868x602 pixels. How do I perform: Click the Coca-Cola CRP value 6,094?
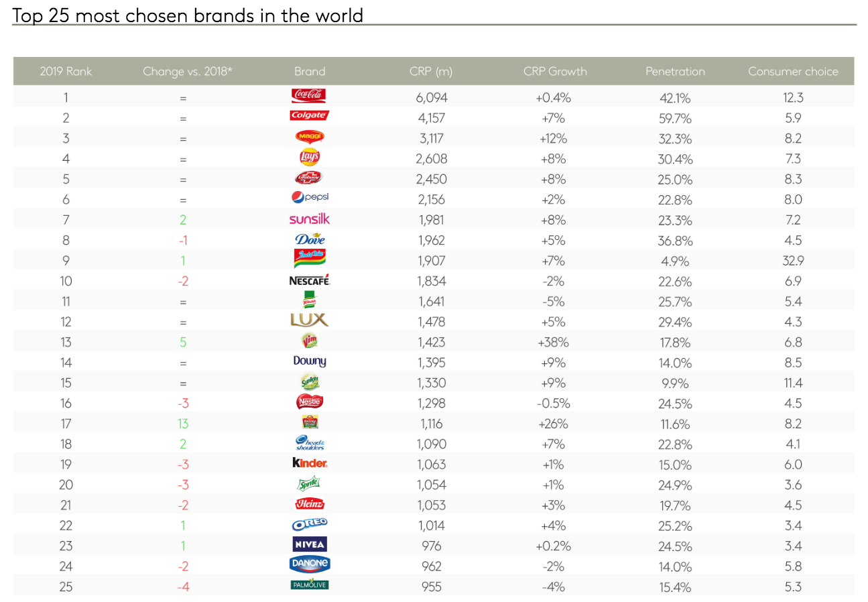(431, 97)
